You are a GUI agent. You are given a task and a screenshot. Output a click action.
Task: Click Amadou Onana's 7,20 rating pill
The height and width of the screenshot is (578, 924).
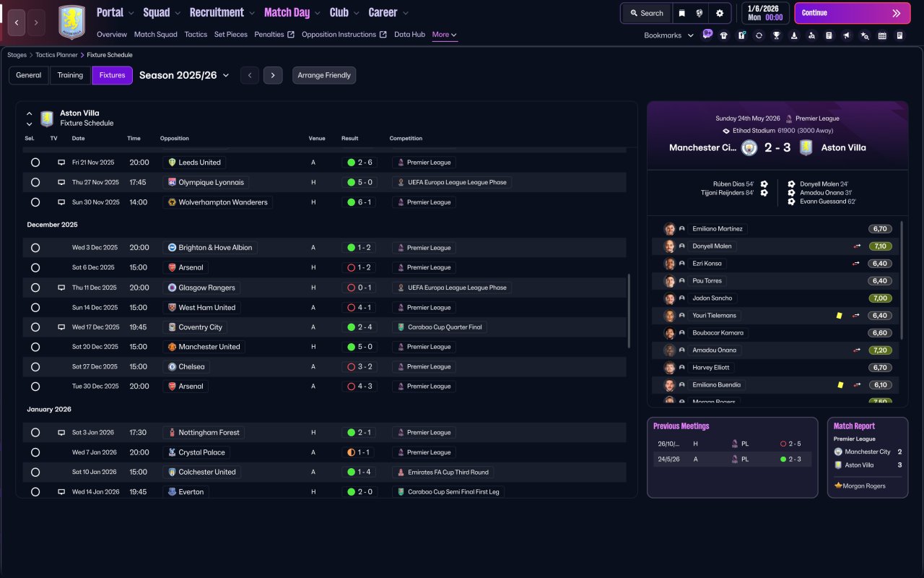click(x=880, y=350)
